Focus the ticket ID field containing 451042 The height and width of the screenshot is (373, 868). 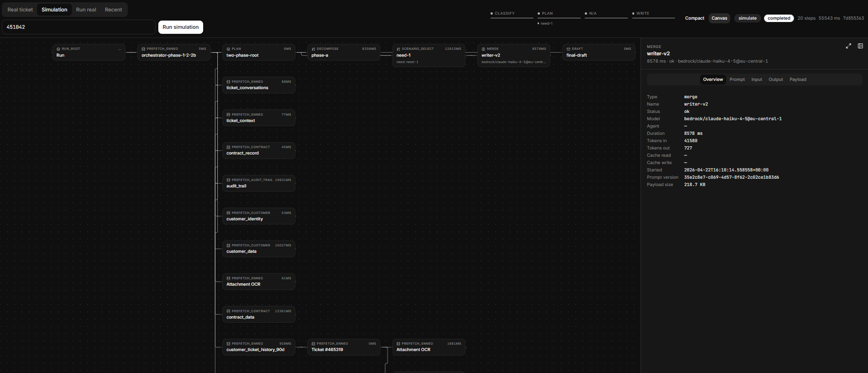coord(79,27)
